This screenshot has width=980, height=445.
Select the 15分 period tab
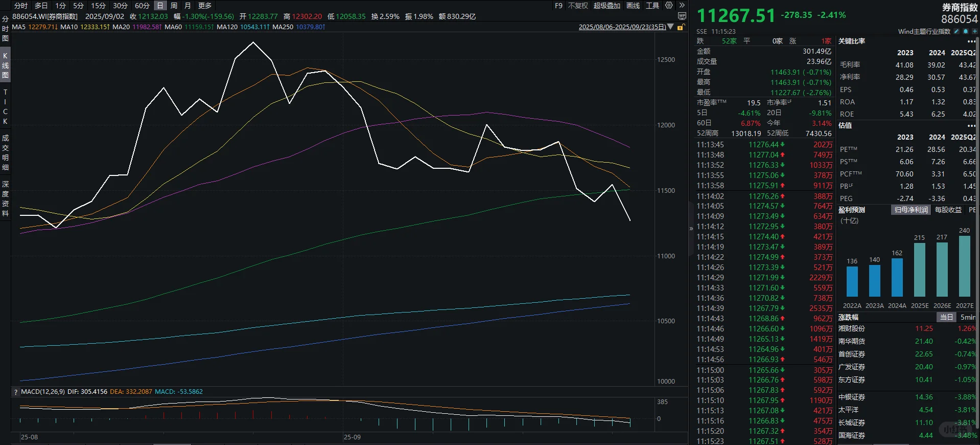click(x=98, y=6)
